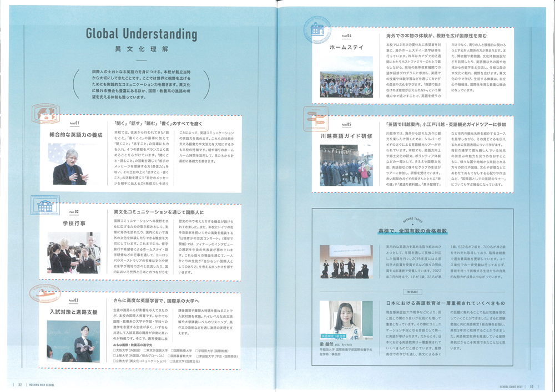Image resolution: width=555 pixels, height=392 pixels.
Task: Click the orange airplane stamp at Point 03
Action: 46,293
